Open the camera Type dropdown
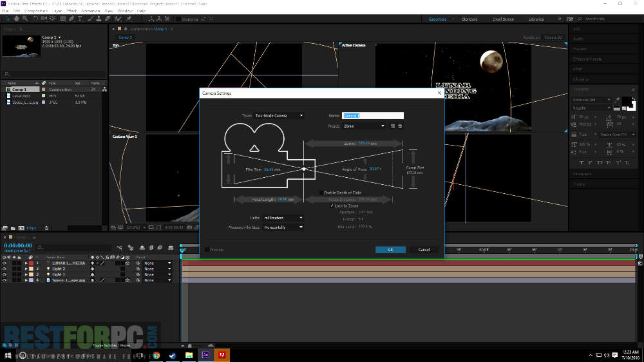Screen dimensions: 644x362 279,116
